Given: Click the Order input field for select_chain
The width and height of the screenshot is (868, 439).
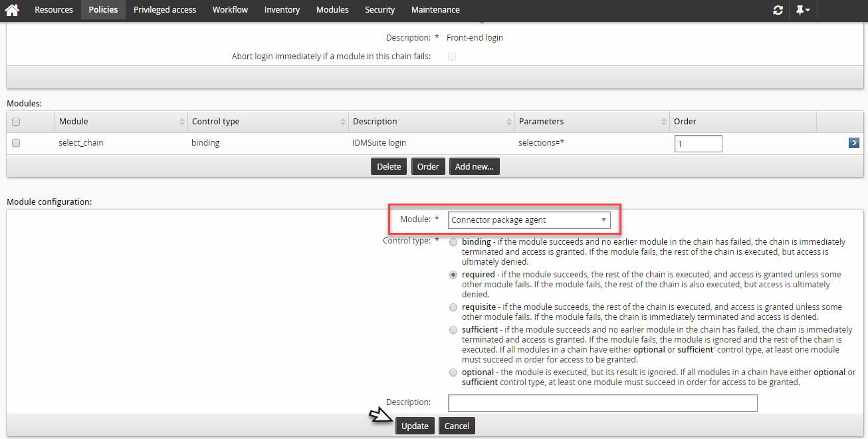Looking at the screenshot, I should click(698, 144).
